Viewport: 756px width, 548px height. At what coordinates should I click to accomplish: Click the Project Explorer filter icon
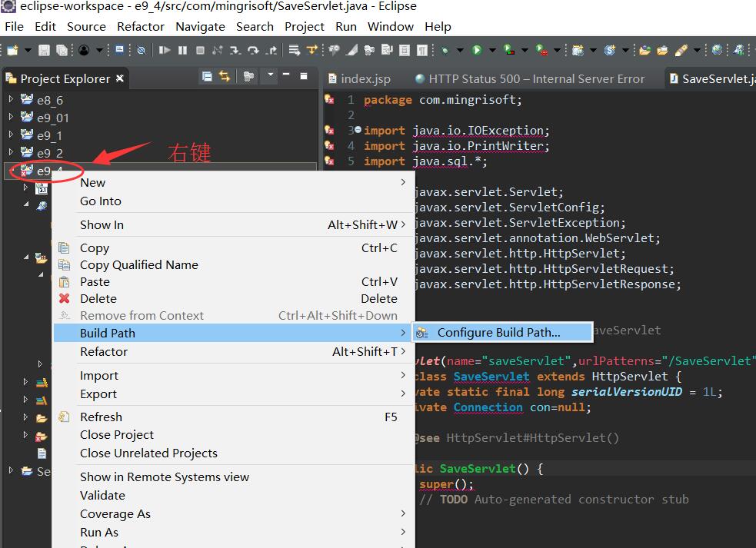(248, 76)
